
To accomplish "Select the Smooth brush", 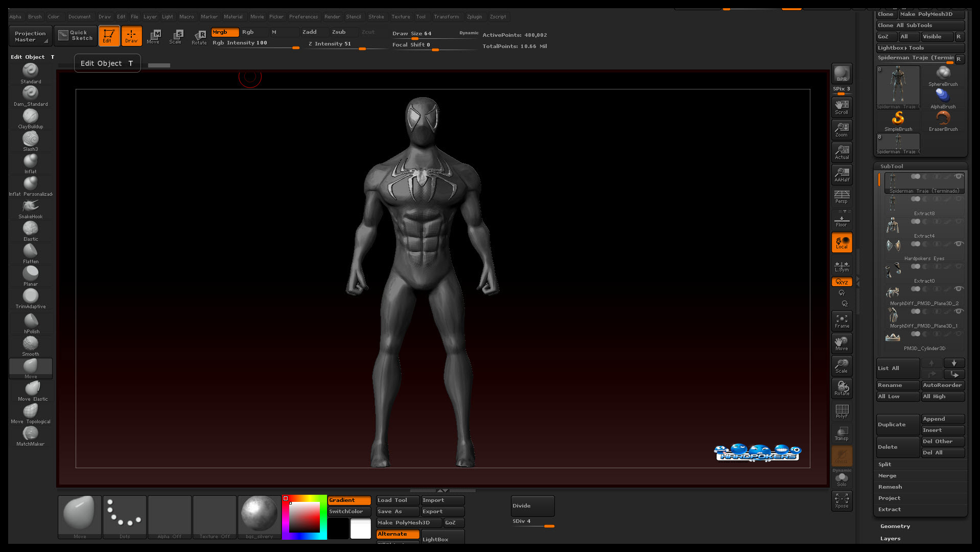I will (x=31, y=346).
